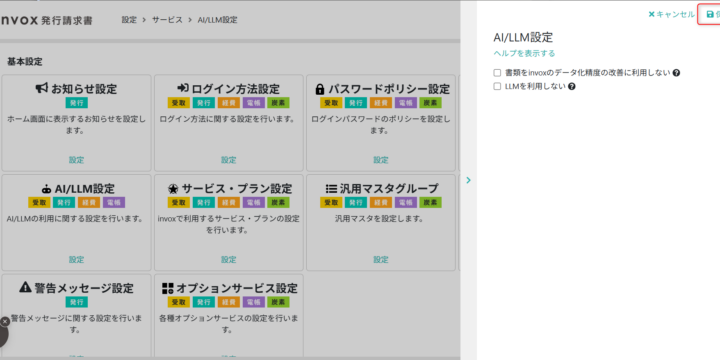Click the 炭素 tag under オプションサービス設定
The image size is (720, 360).
[x=278, y=302]
